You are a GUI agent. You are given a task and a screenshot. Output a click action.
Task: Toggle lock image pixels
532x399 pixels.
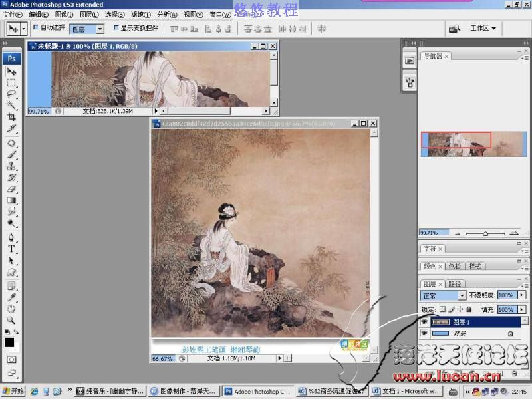(452, 309)
